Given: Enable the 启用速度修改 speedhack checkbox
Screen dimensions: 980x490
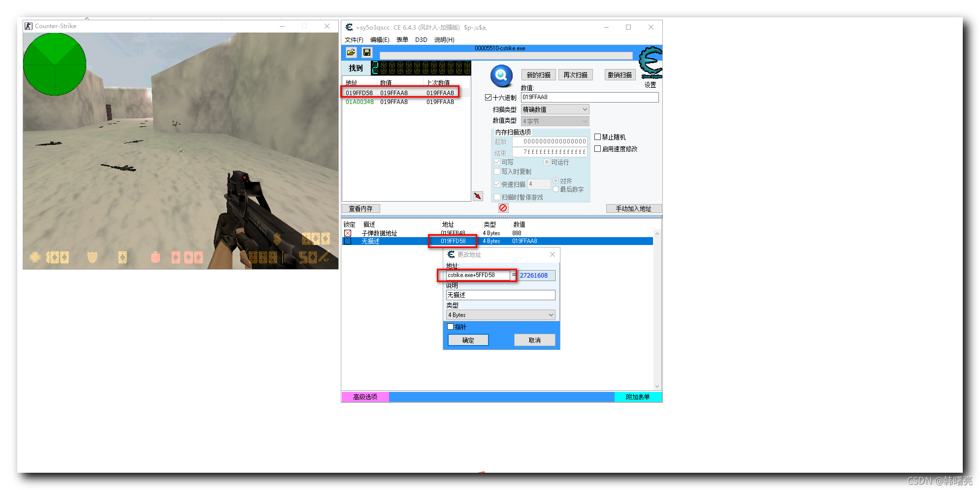Looking at the screenshot, I should tap(597, 149).
